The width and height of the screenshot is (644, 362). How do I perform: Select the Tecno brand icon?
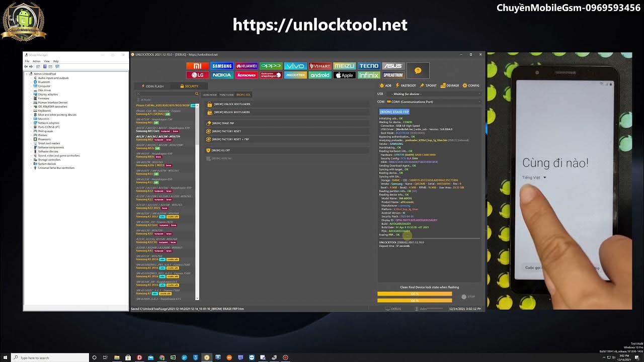[x=369, y=66]
